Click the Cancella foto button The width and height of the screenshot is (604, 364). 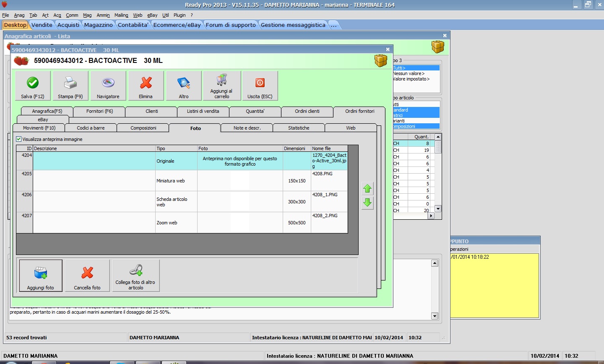pos(87,276)
